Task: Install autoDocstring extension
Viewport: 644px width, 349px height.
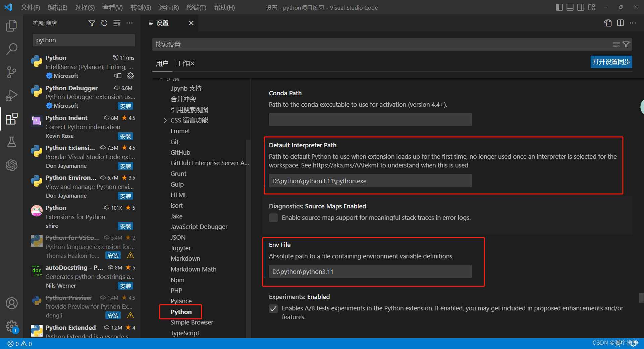Action: pos(125,286)
